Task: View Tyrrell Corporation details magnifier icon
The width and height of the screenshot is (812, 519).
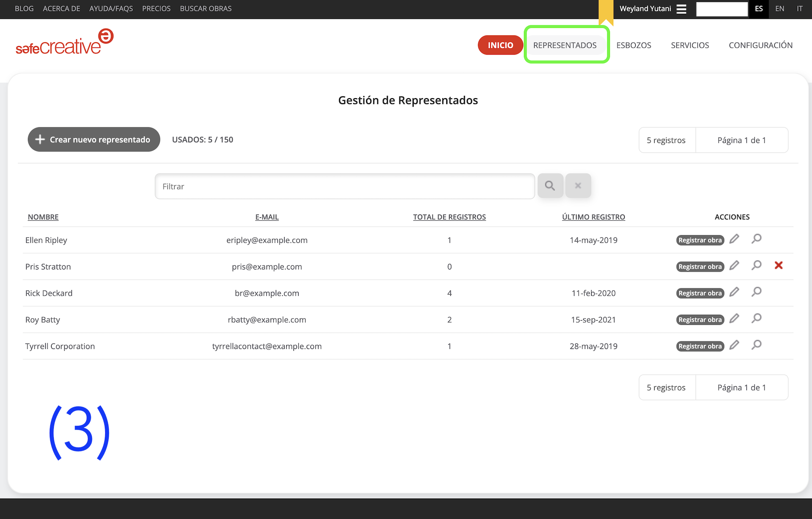Action: pyautogui.click(x=756, y=345)
